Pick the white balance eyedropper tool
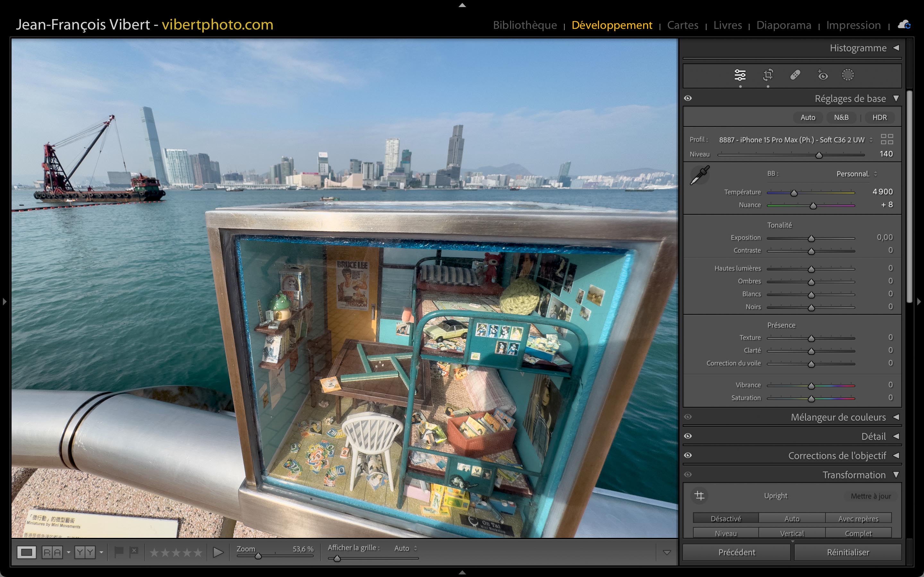The height and width of the screenshot is (577, 924). click(699, 175)
